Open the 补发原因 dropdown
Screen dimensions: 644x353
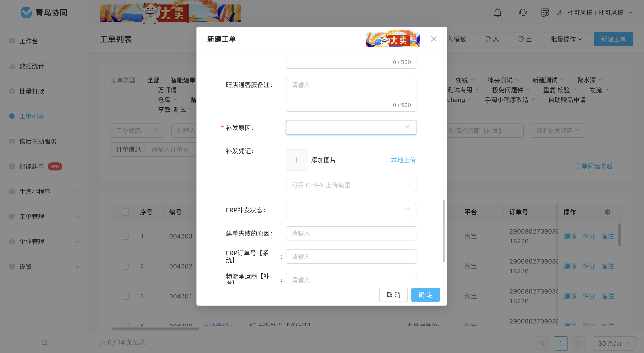[x=351, y=128]
